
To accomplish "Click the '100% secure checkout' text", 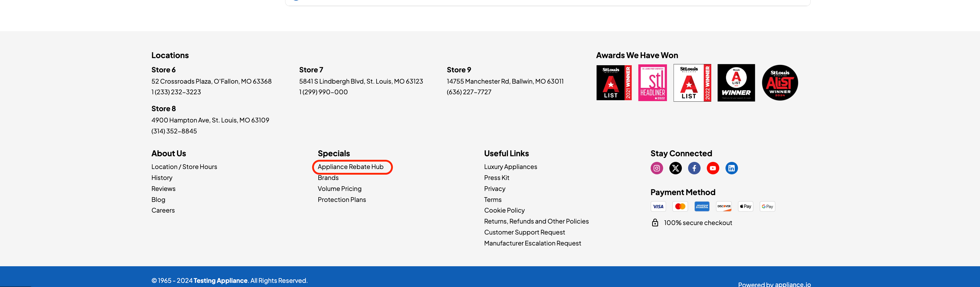I will (x=698, y=223).
